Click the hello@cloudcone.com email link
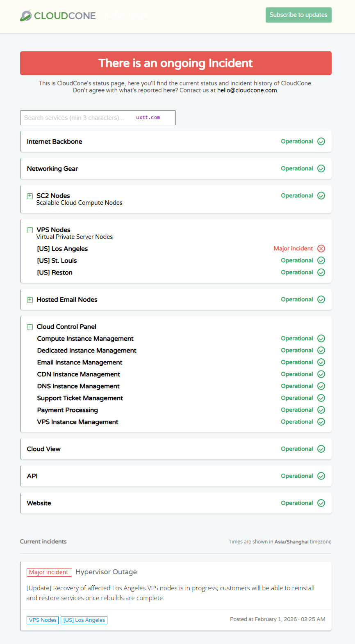Viewport: 355px width, 644px height. (247, 90)
